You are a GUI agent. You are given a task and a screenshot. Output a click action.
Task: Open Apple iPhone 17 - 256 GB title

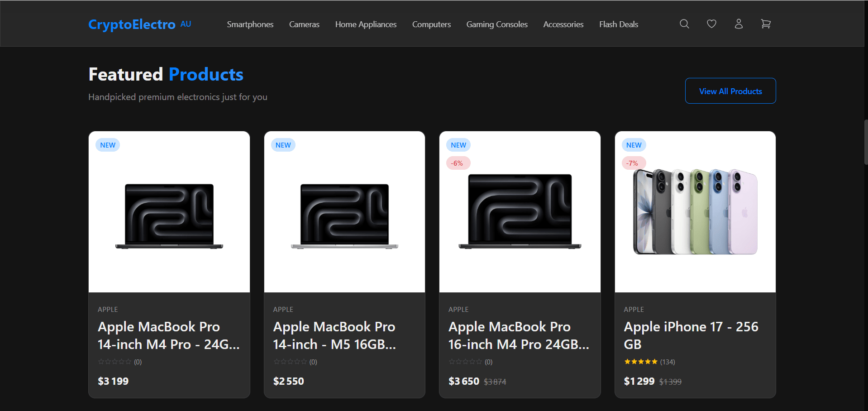pos(691,335)
